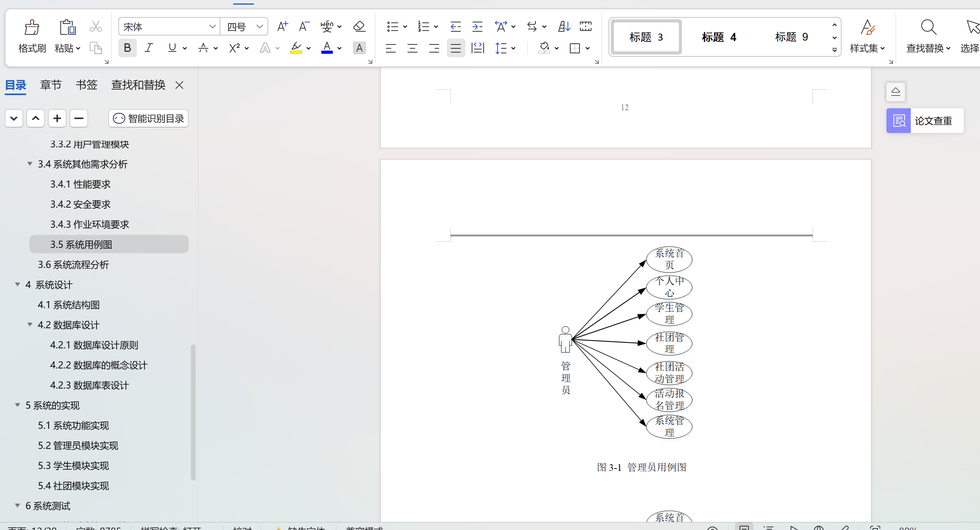The image size is (980, 530).
Task: Toggle bold formatting
Action: click(x=127, y=48)
